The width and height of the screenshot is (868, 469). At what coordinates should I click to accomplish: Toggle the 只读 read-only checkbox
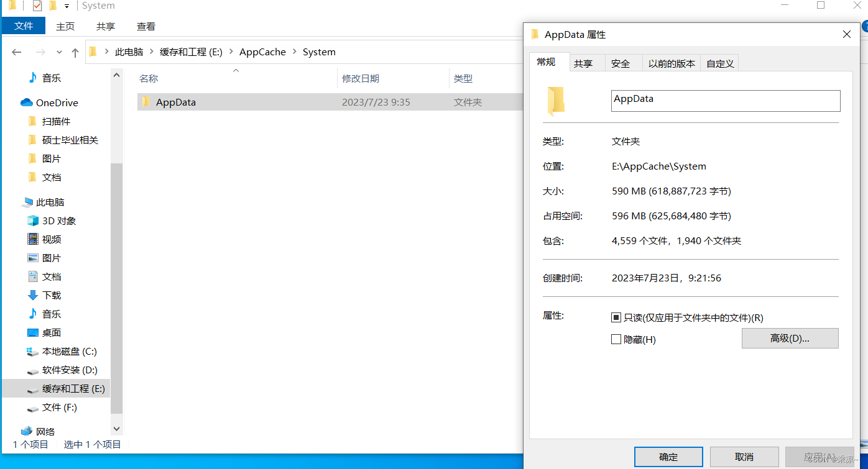tap(616, 317)
